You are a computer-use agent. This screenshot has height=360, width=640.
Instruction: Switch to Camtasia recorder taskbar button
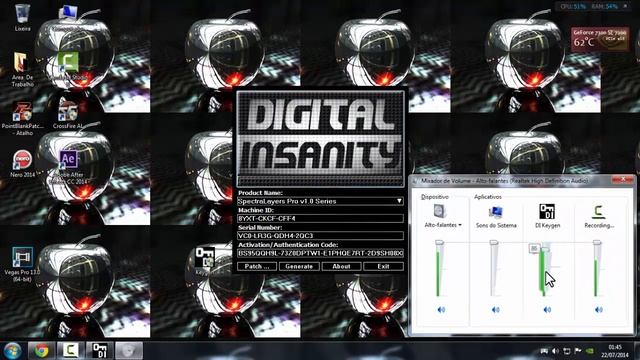(71, 351)
